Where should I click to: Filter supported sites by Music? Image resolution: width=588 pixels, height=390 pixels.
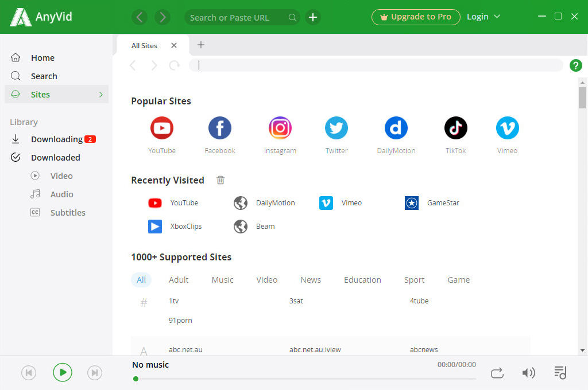[x=223, y=280]
